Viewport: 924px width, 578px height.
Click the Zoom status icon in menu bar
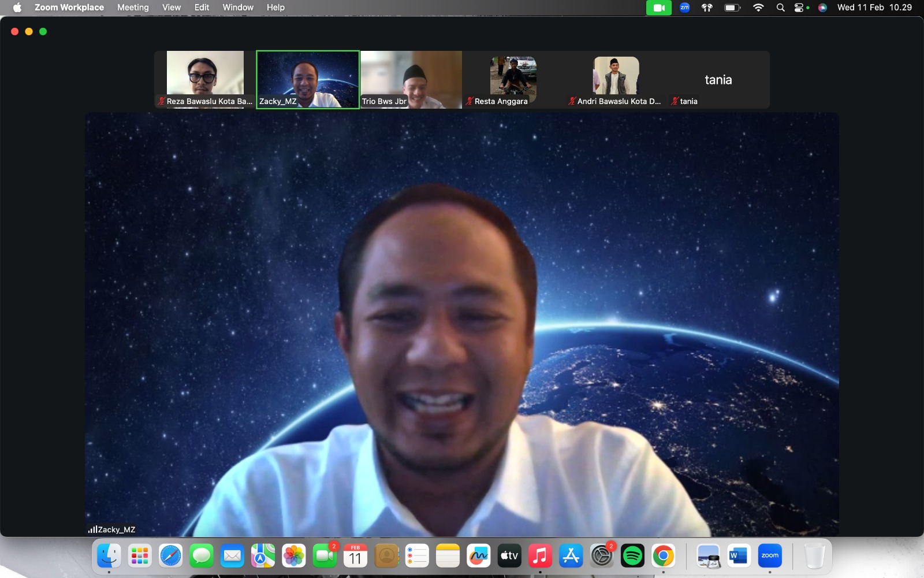coord(685,8)
